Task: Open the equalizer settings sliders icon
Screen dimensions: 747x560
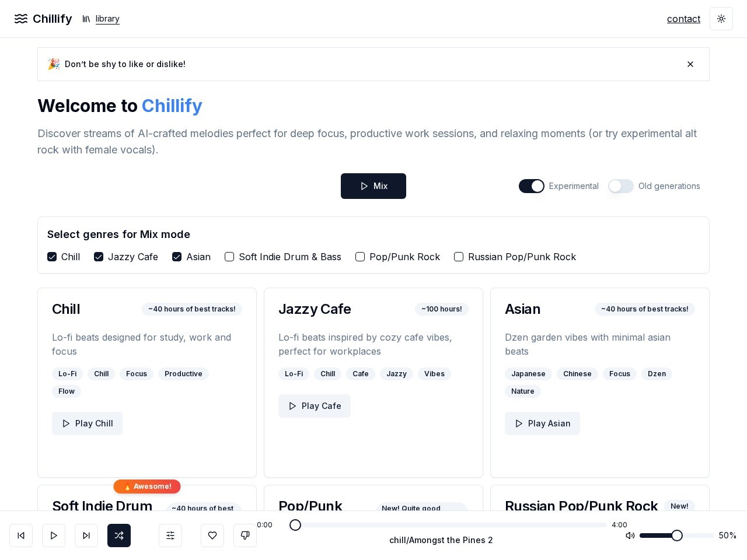Action: (170, 535)
